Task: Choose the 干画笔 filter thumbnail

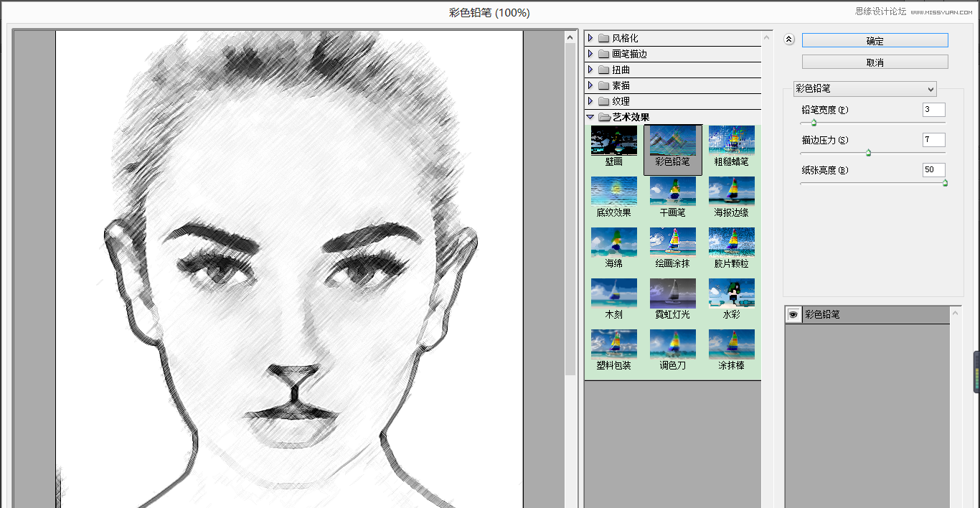Action: coord(672,190)
